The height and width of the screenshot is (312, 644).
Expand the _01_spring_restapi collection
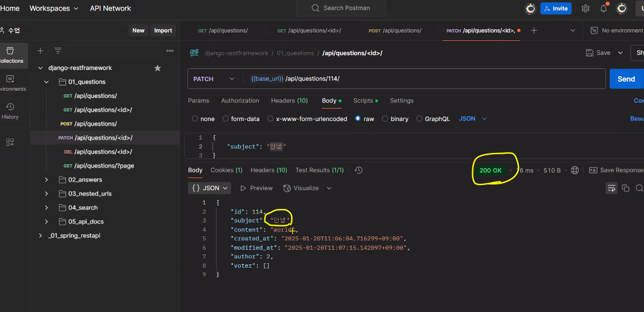point(40,235)
